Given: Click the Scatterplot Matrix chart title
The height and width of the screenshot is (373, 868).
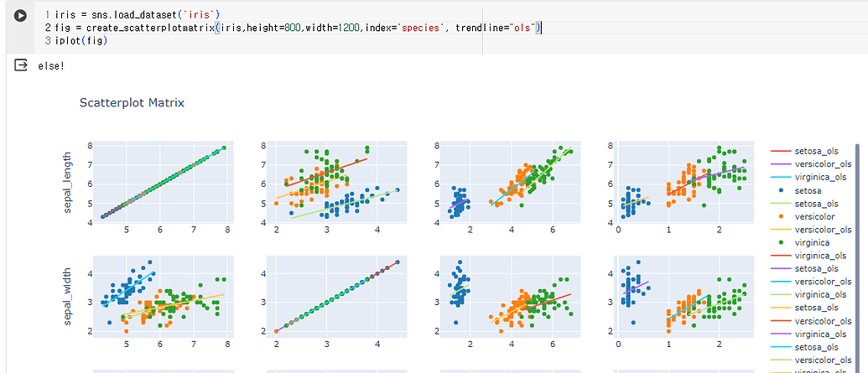Looking at the screenshot, I should pyautogui.click(x=132, y=102).
